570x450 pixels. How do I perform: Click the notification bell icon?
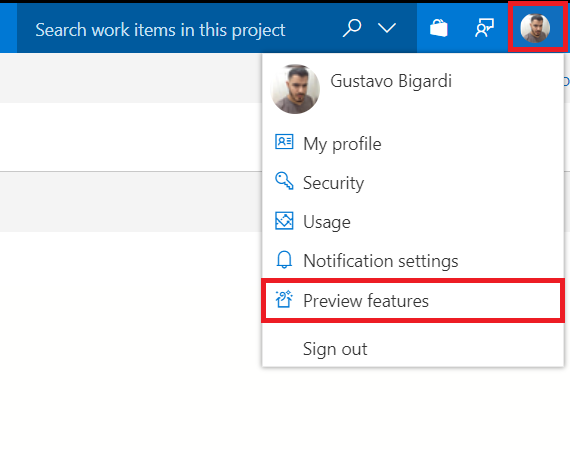[x=284, y=260]
